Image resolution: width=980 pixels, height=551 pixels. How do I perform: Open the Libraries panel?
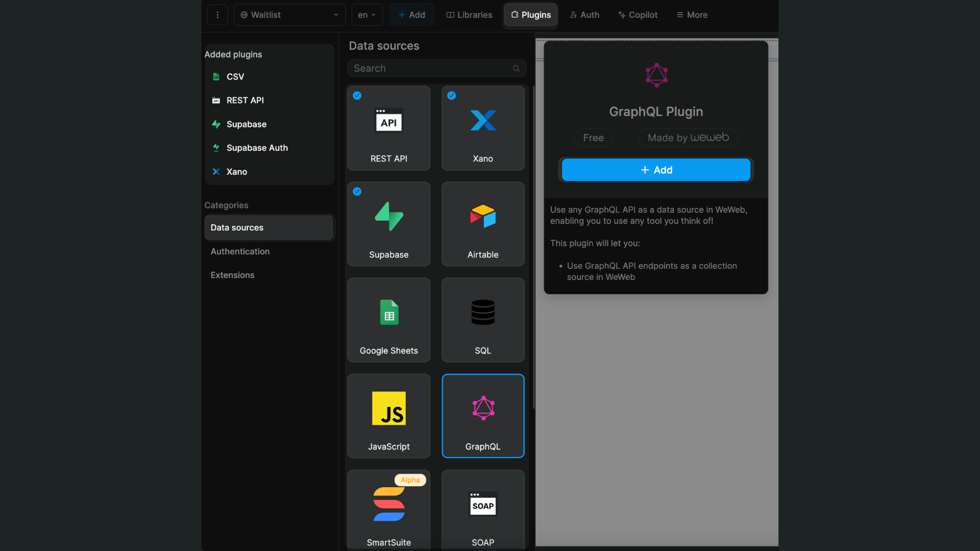click(469, 15)
